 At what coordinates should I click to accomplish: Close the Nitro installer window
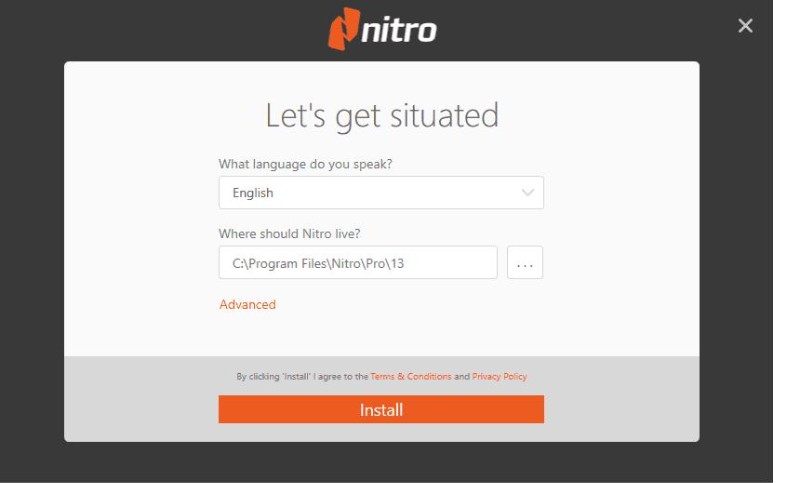[745, 26]
